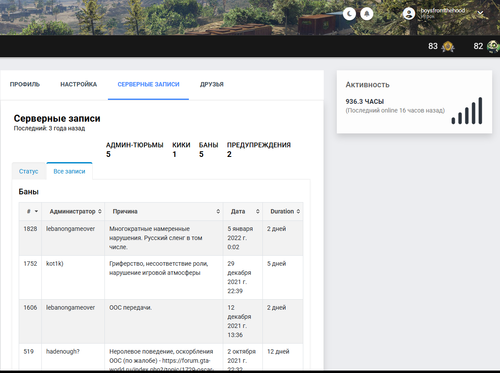This screenshot has height=373, width=500.
Task: Switch to the Все записи sub-tab
Action: click(x=69, y=171)
